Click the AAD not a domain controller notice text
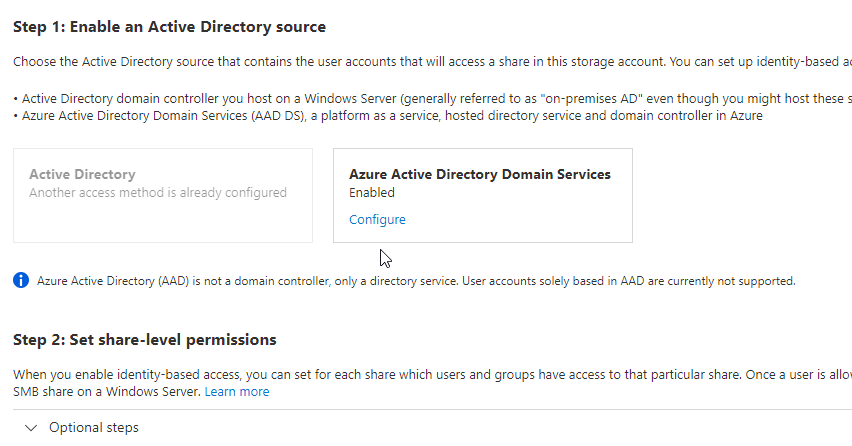 [416, 281]
